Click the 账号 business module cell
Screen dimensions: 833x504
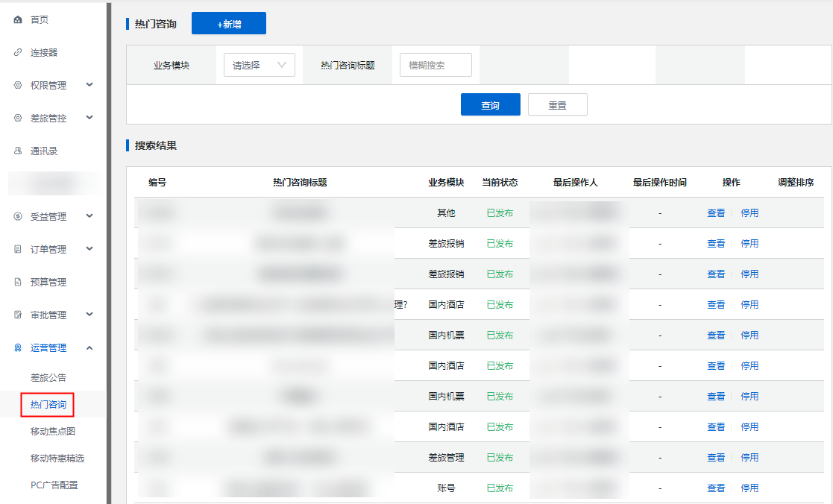click(446, 488)
